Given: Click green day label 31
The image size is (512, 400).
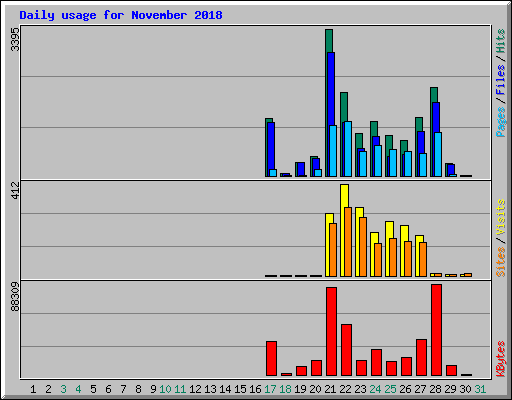Looking at the screenshot, I should click(x=480, y=389).
